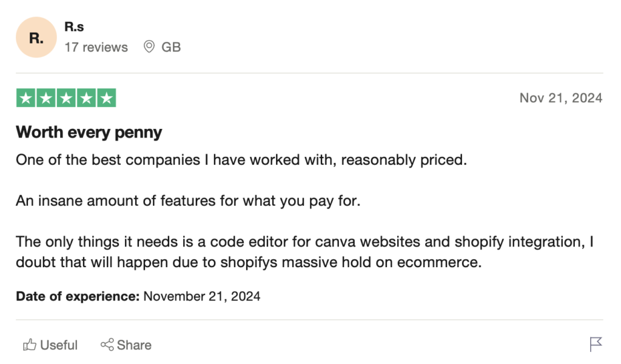Click the location pin icon beside GB

point(149,47)
